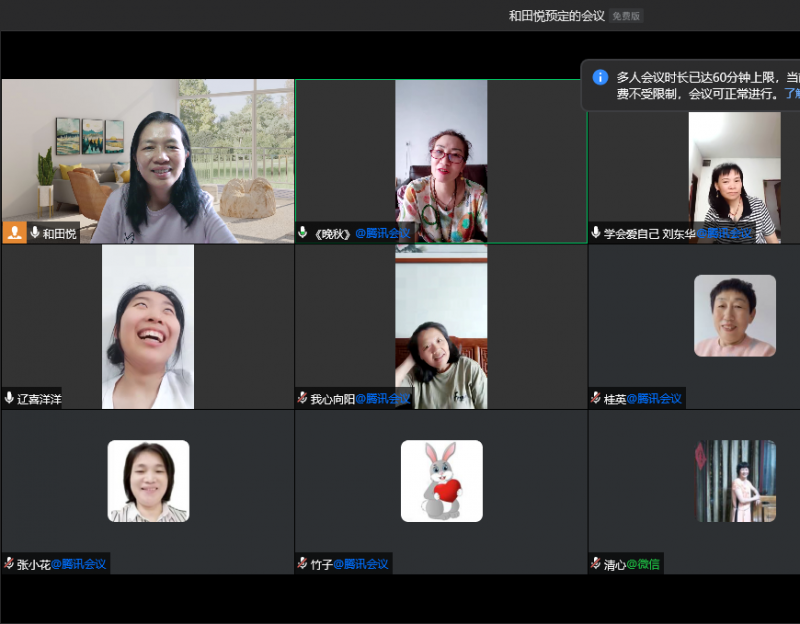Screen dimensions: 800x624
Task: Click the green microphone icon for 《晚秋》
Action: point(303,233)
